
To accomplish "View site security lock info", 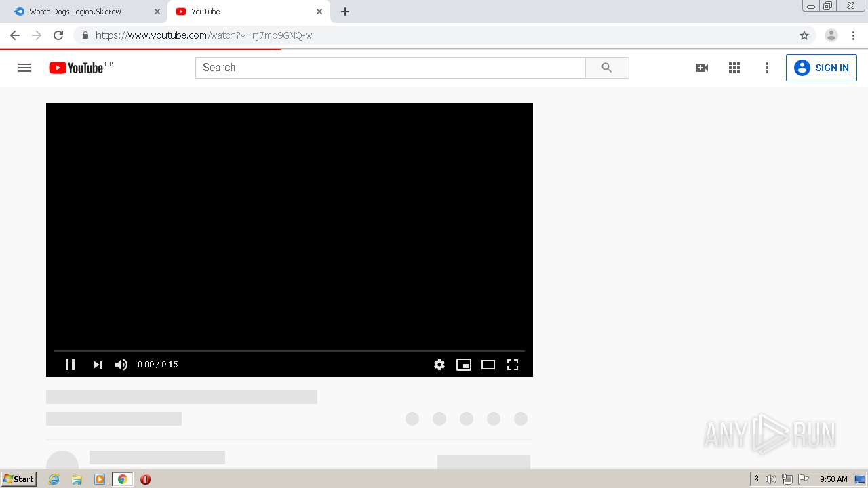I will tap(85, 35).
